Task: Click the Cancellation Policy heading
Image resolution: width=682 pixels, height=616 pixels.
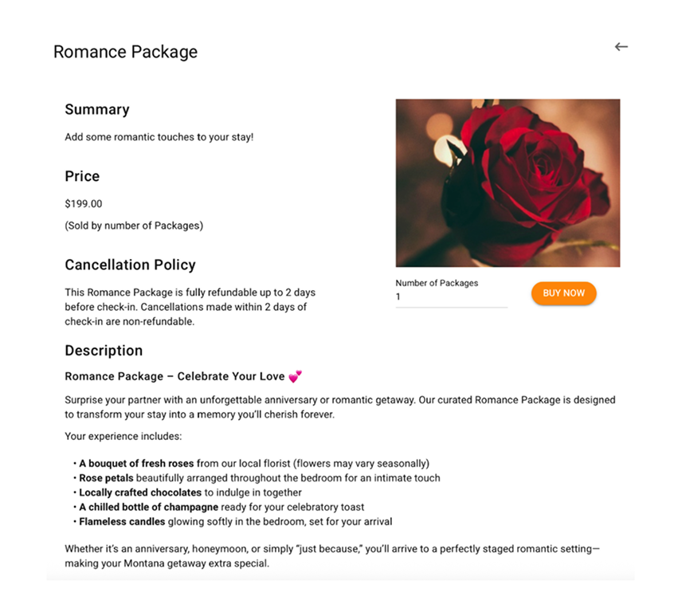Action: [130, 265]
